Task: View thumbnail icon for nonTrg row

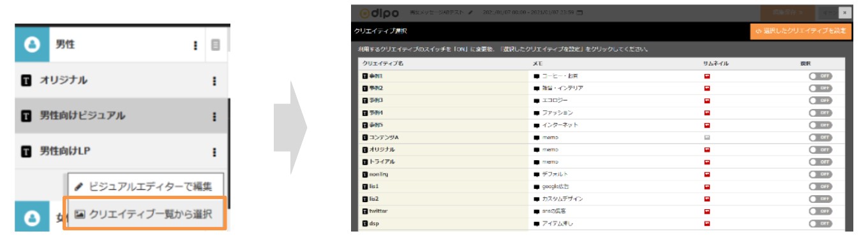Action: click(x=707, y=174)
